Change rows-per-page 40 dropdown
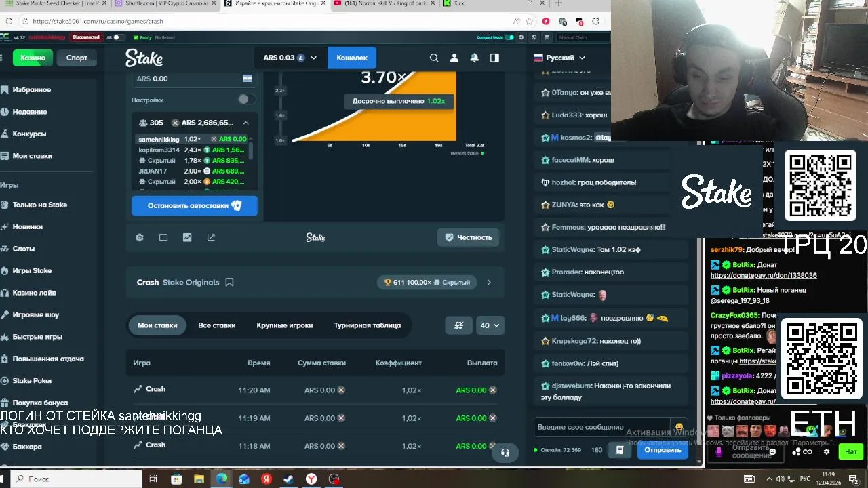868x488 pixels. [x=490, y=325]
